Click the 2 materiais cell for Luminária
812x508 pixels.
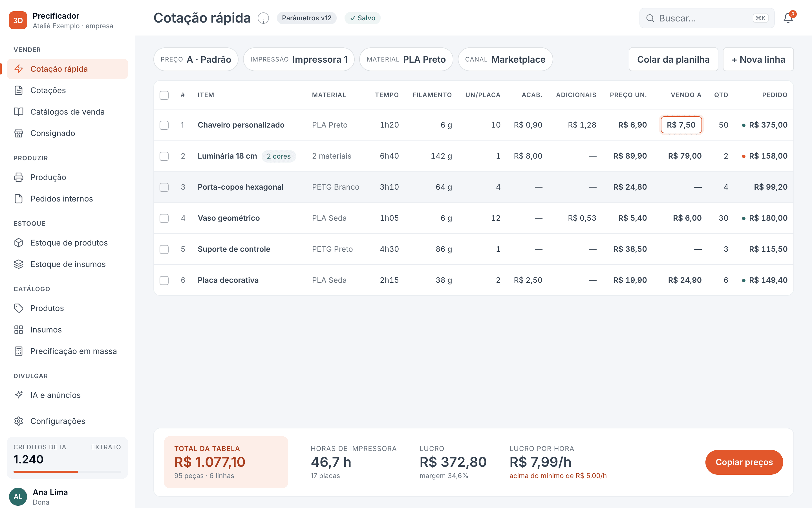332,156
